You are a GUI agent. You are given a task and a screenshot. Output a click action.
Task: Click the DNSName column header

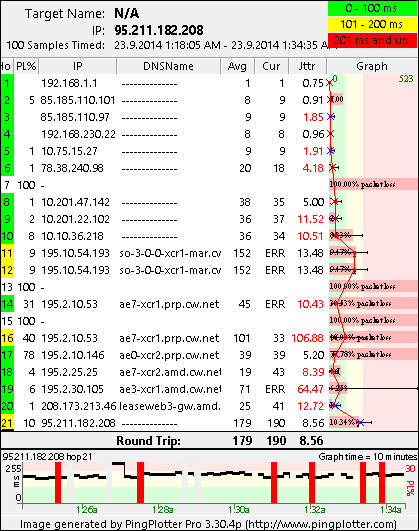168,66
